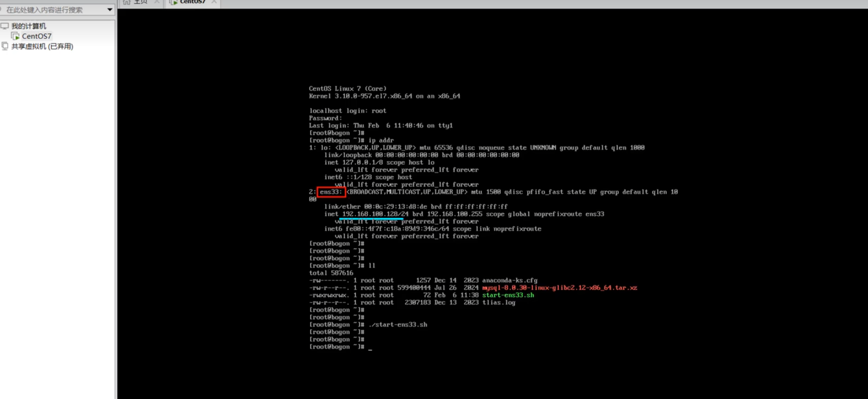The height and width of the screenshot is (399, 868).
Task: Click the 'inet6 ::1/128 scope host' line
Action: (368, 177)
